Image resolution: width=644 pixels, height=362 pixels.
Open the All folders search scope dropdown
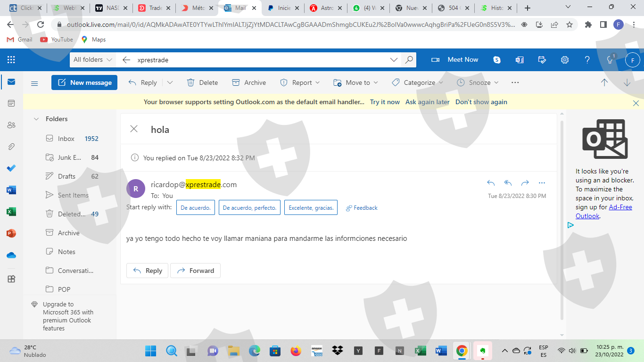coord(93,60)
